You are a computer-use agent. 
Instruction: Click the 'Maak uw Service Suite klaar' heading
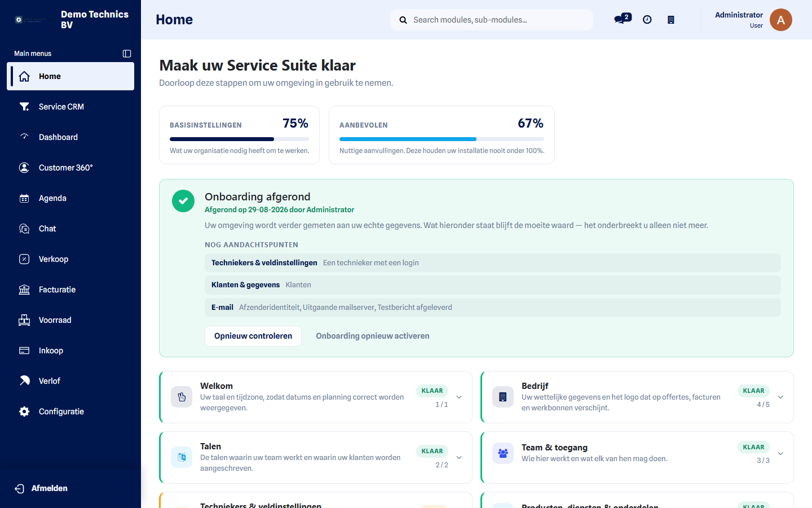click(258, 65)
